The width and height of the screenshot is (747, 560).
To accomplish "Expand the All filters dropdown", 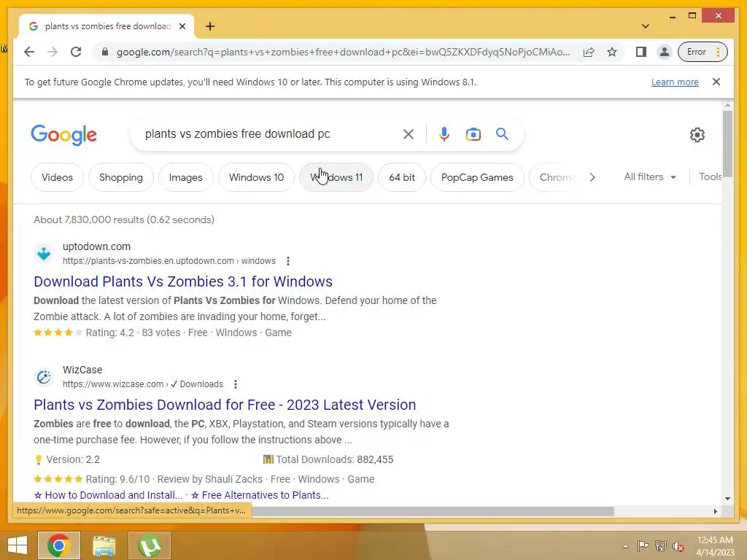I will (x=650, y=176).
